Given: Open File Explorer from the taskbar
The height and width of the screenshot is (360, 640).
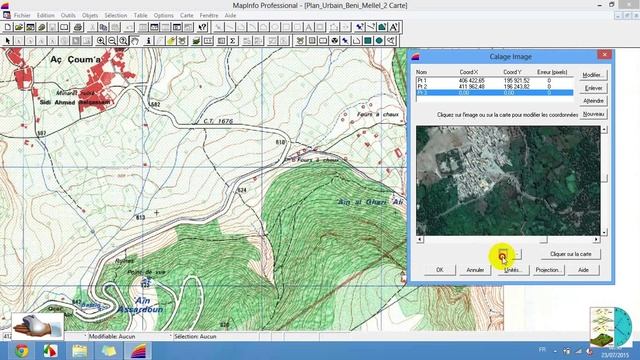Looking at the screenshot, I should coord(80,351).
